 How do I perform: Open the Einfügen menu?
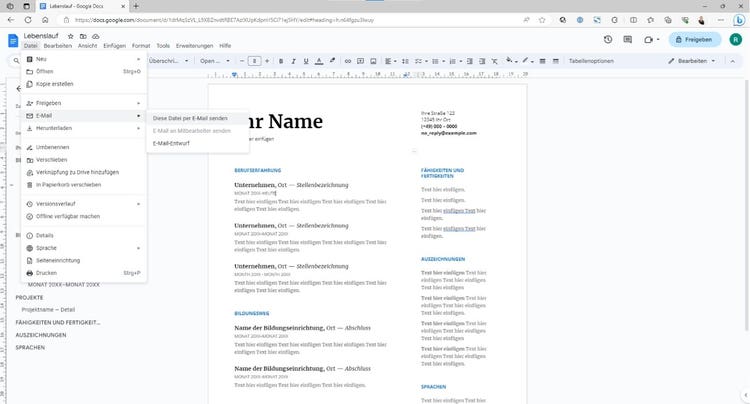click(114, 46)
